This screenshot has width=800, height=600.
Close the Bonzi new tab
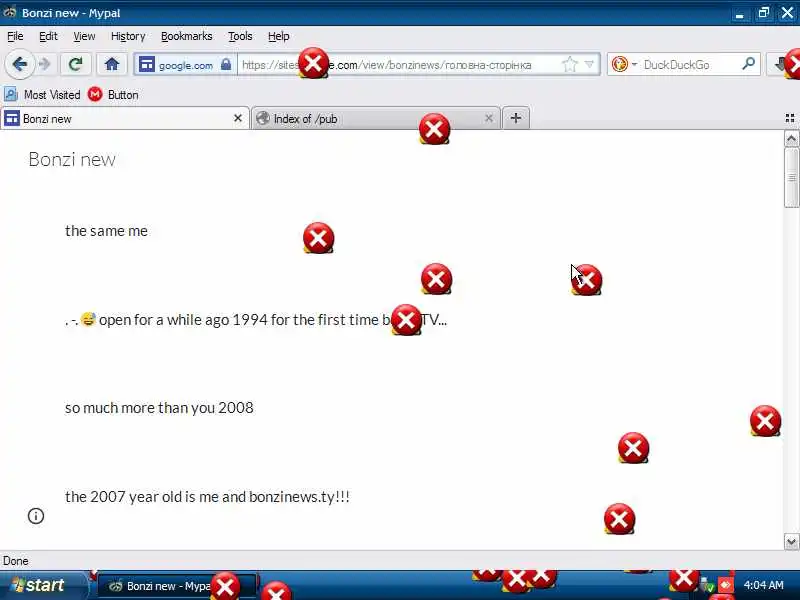[x=238, y=118]
